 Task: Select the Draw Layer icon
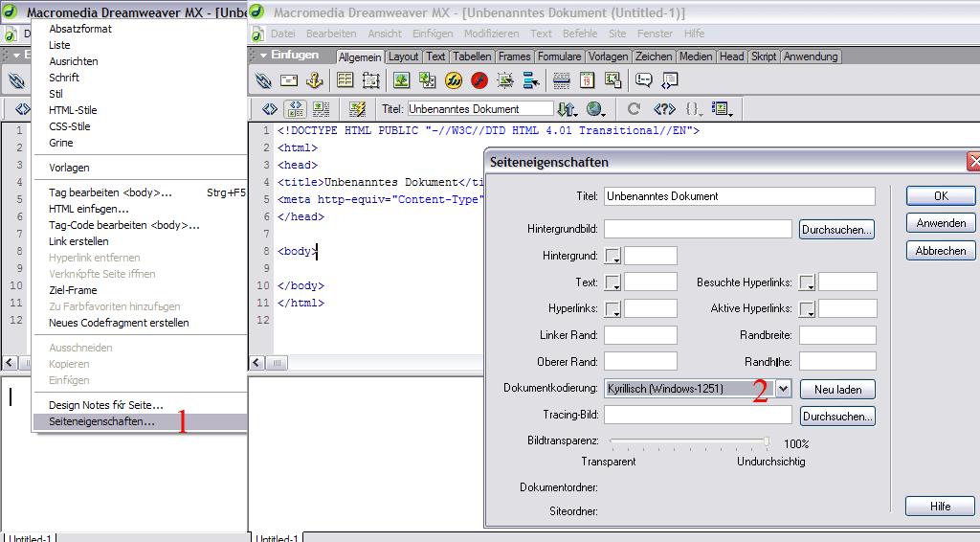click(370, 80)
